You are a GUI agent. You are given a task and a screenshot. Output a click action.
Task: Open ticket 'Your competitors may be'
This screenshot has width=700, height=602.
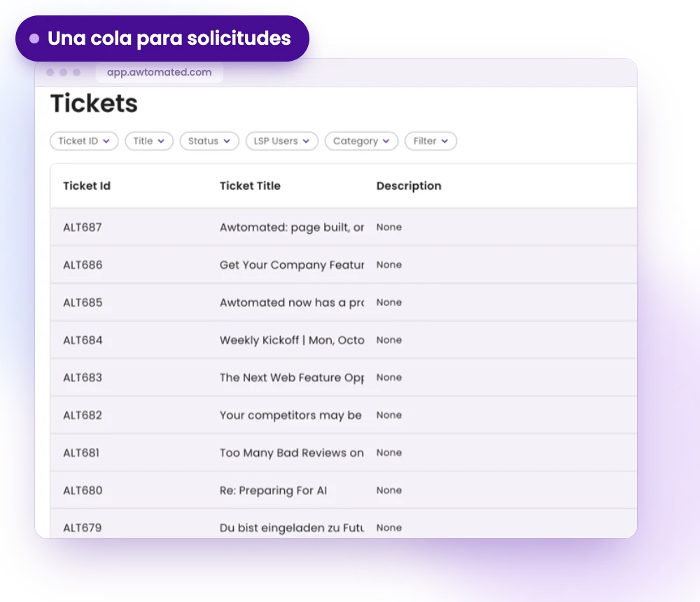pyautogui.click(x=290, y=415)
